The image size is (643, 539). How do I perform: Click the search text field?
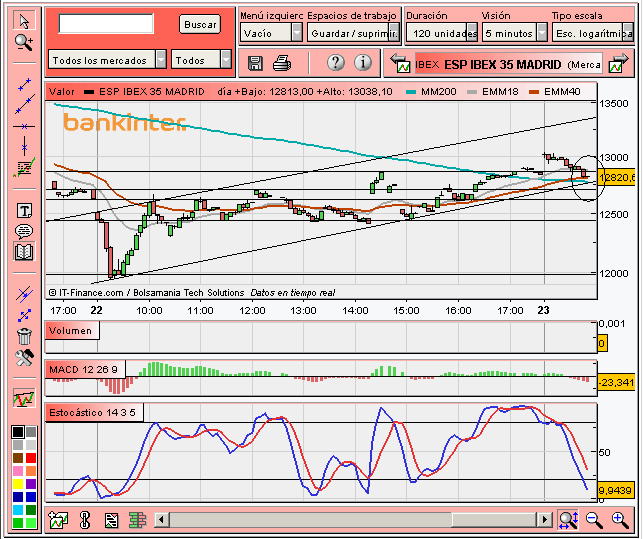pyautogui.click(x=106, y=24)
